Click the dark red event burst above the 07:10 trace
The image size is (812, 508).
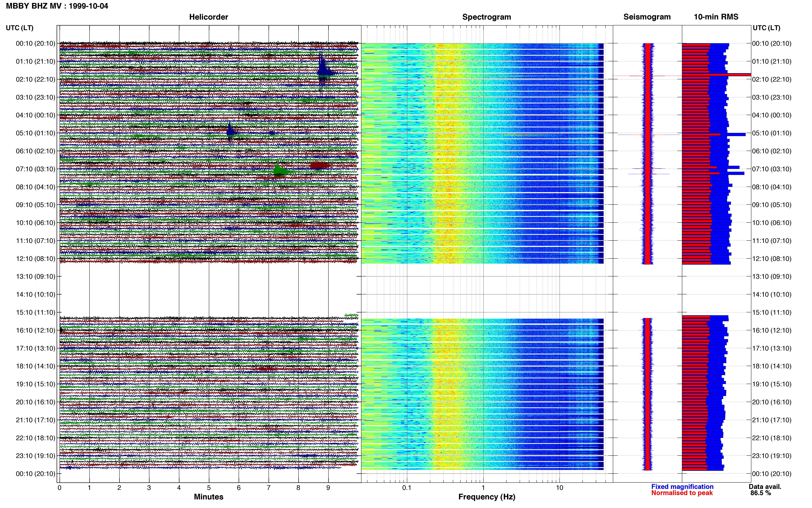pos(320,165)
